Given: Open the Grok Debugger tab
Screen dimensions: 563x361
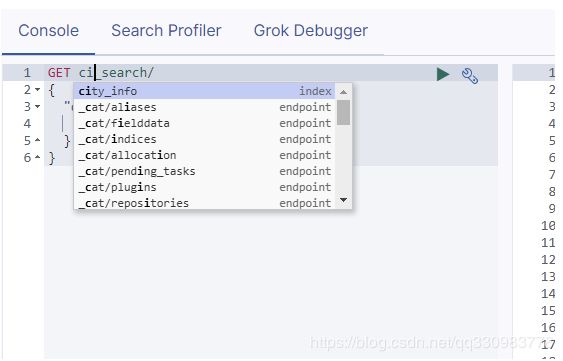Looking at the screenshot, I should click(311, 31).
